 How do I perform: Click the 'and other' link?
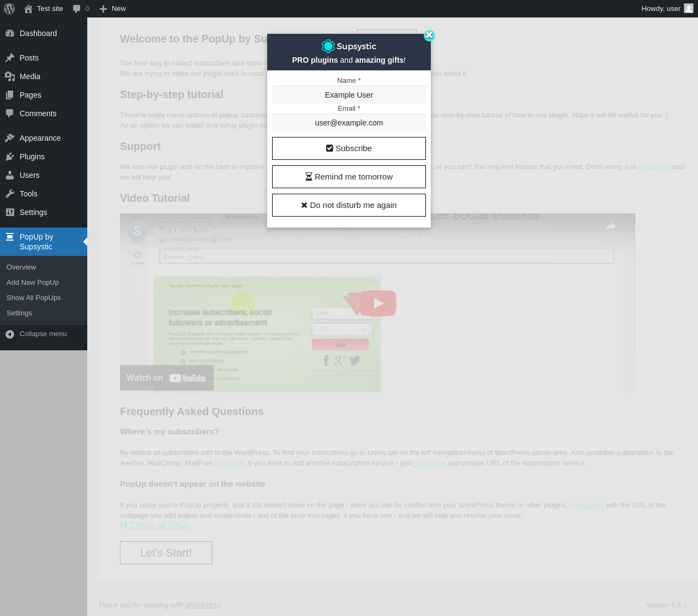point(229,463)
